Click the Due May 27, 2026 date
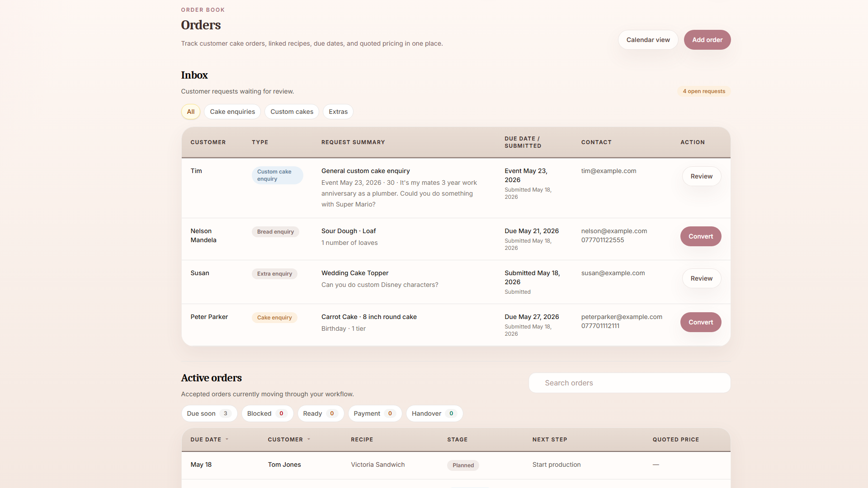The image size is (868, 488). [x=532, y=317]
